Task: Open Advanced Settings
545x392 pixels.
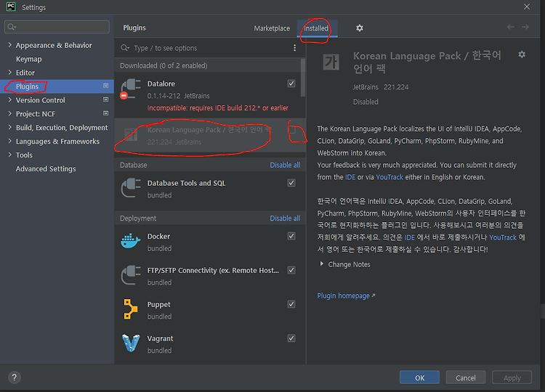Action: tap(46, 168)
